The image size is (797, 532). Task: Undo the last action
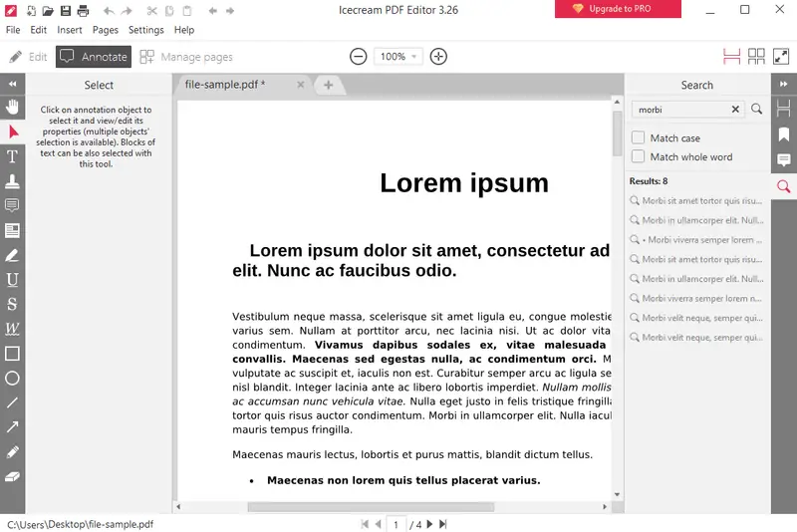(109, 11)
